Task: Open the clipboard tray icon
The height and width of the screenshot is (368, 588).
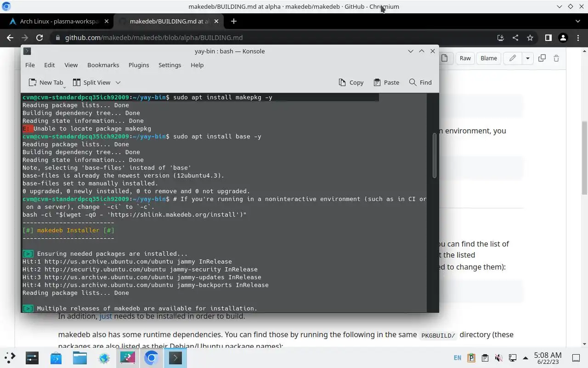Action: coord(485,358)
